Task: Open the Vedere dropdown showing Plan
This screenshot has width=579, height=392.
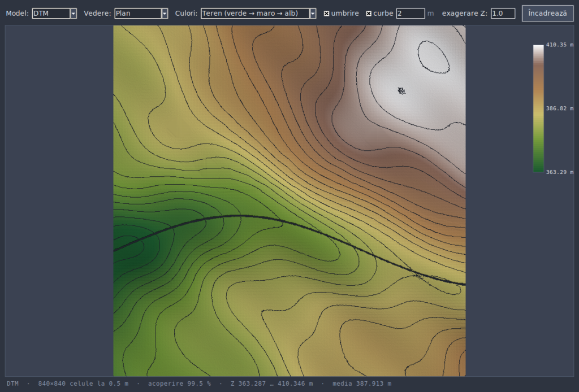Action: coord(141,14)
